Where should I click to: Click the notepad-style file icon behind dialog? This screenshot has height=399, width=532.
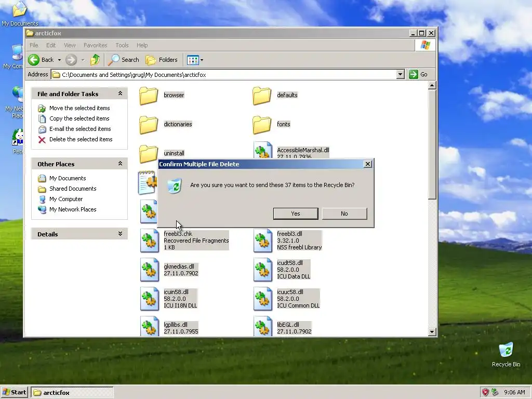pyautogui.click(x=148, y=182)
